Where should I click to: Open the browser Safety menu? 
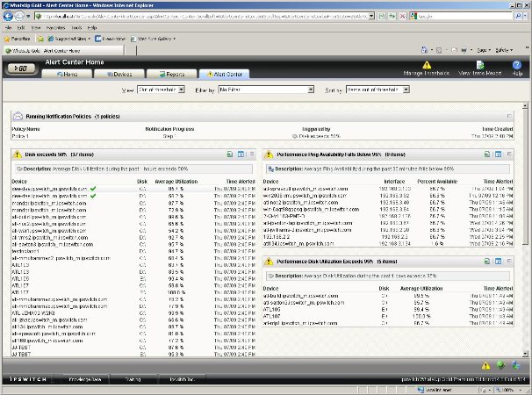coord(504,50)
